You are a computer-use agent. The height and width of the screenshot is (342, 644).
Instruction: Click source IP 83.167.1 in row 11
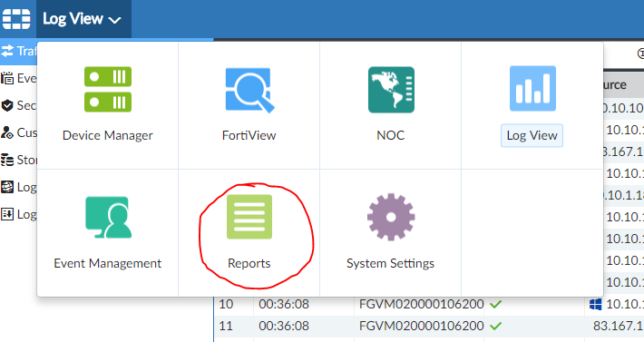[619, 326]
